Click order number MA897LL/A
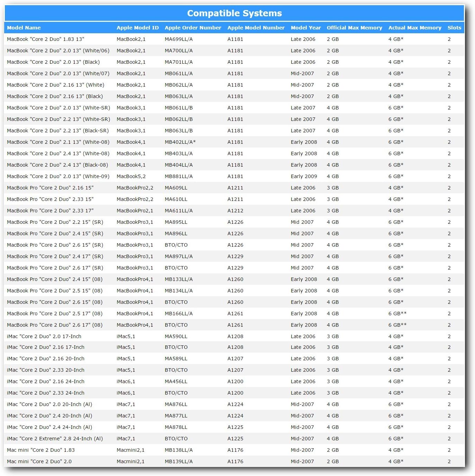 click(x=179, y=256)
